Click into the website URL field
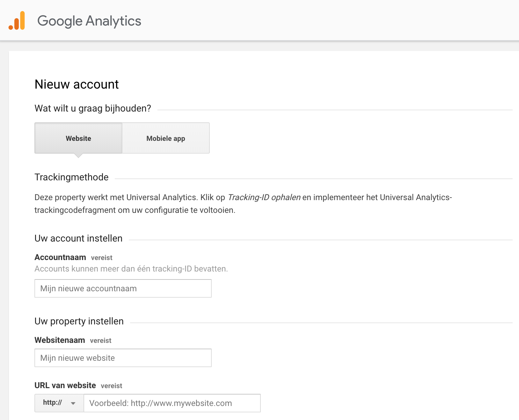519x420 pixels. (x=172, y=403)
